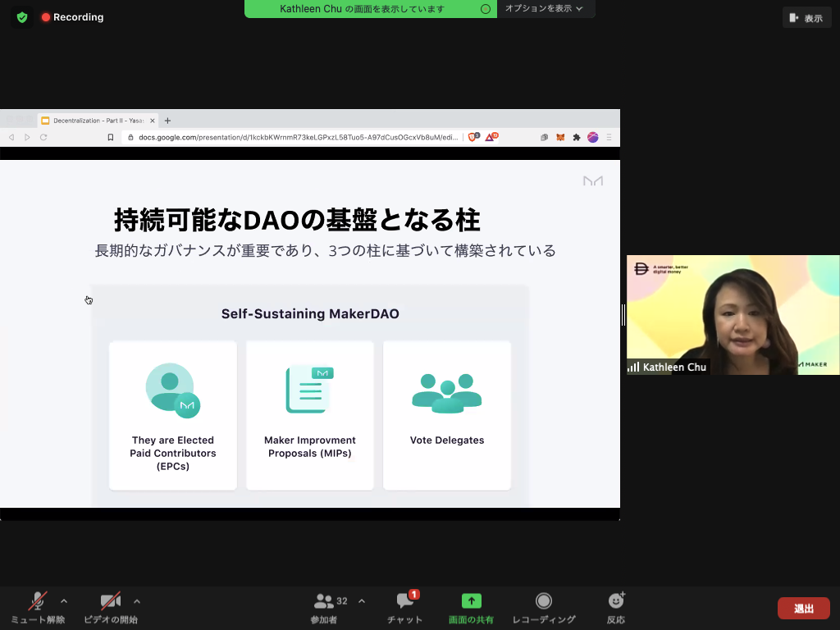Image resolution: width=840 pixels, height=630 pixels.
Task: Click the browser forward arrow
Action: coord(27,137)
